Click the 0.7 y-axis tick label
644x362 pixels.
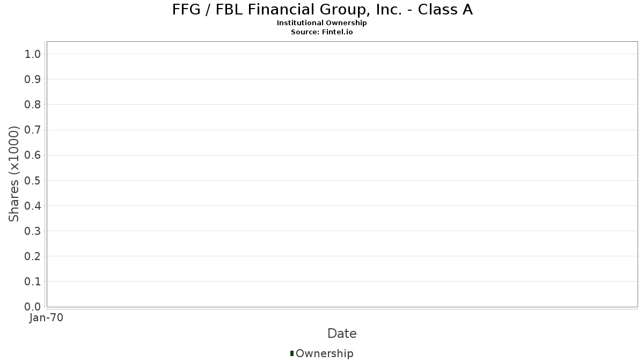click(x=33, y=130)
